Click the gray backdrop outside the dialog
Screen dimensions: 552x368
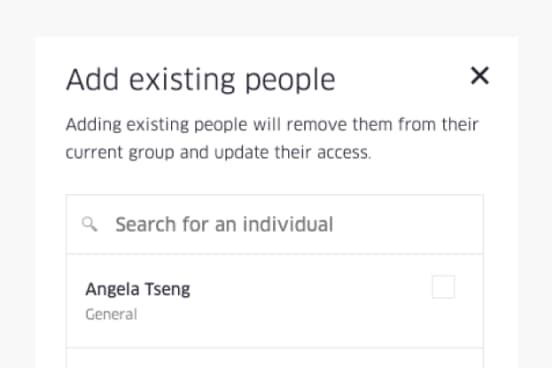(x=276, y=18)
